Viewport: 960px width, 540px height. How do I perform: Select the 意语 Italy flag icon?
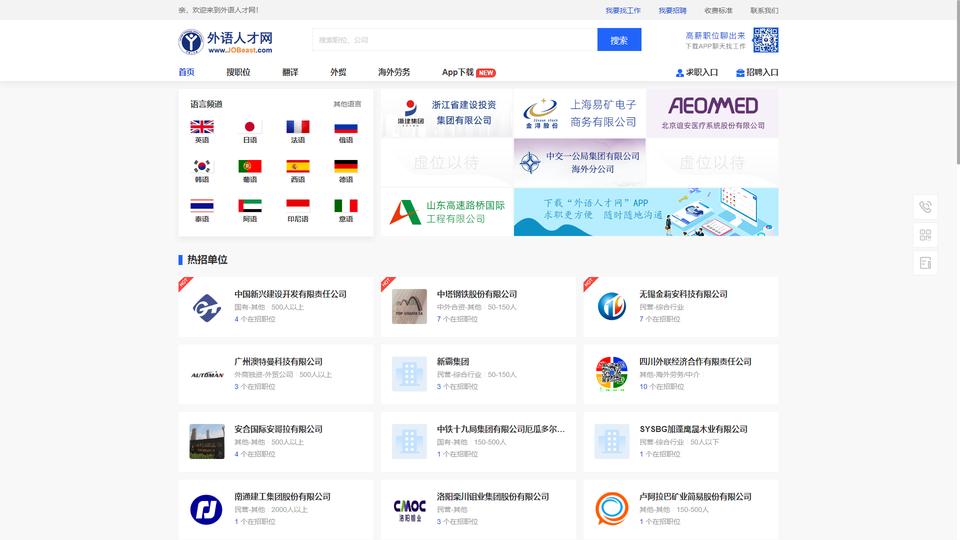coord(346,205)
